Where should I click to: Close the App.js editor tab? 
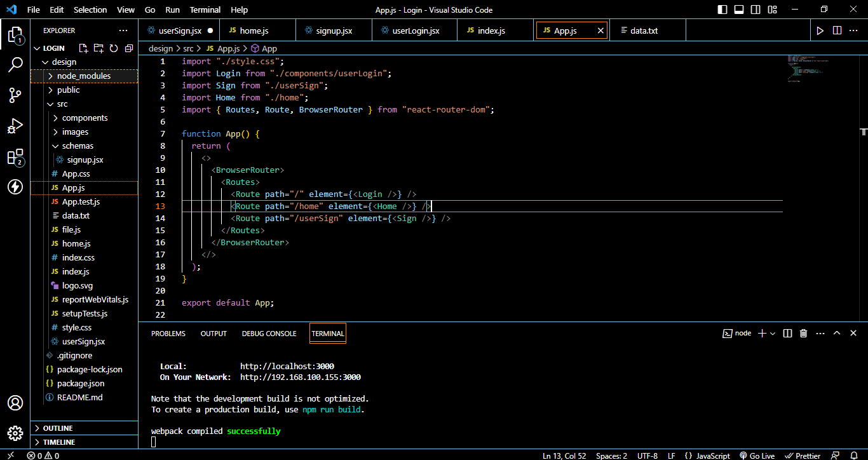pyautogui.click(x=600, y=30)
